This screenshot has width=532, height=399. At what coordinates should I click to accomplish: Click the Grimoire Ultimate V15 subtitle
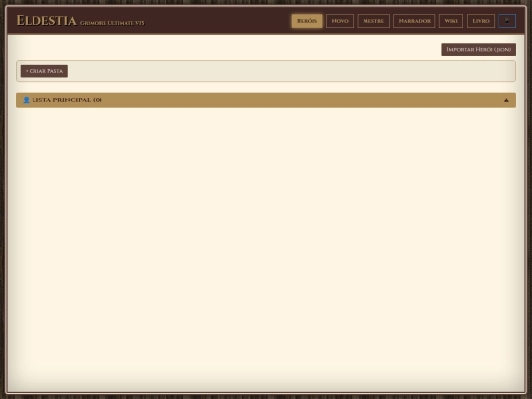pyautogui.click(x=112, y=23)
